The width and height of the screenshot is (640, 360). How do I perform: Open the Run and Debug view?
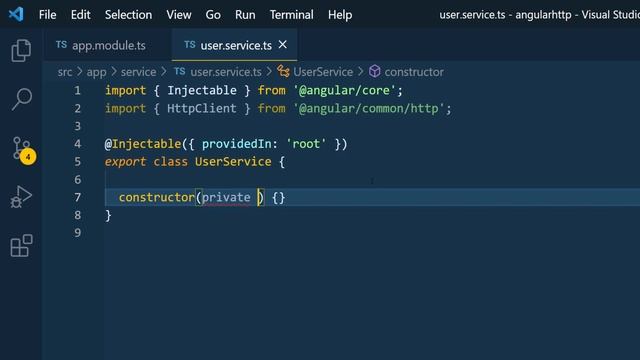[21, 197]
